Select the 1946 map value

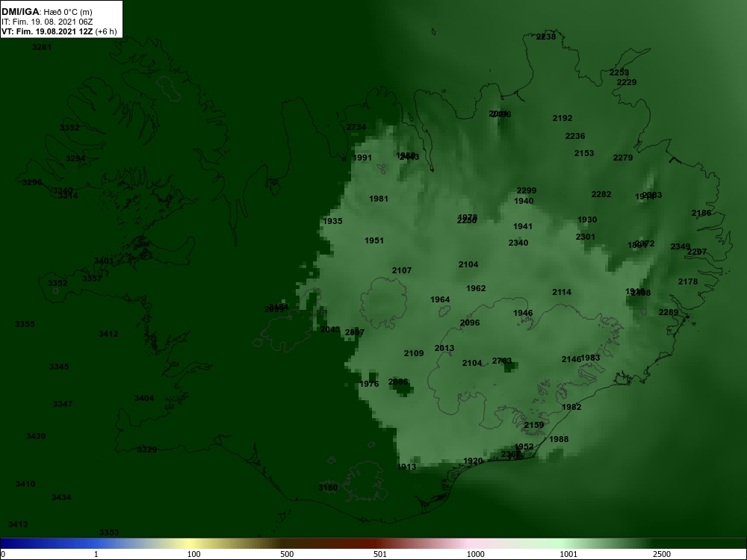(523, 314)
